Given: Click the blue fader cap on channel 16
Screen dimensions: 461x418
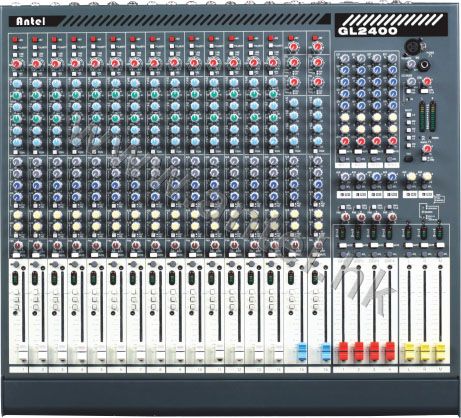Looking at the screenshot, I should [326, 352].
